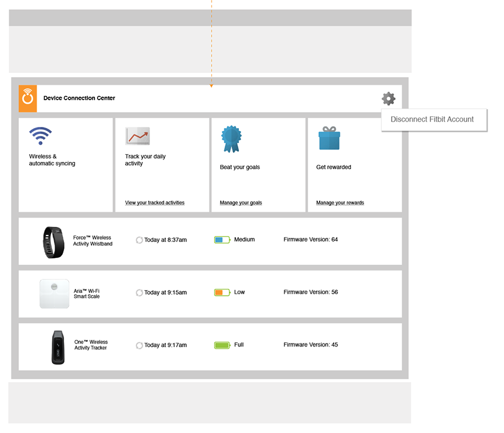This screenshot has width=504, height=433.
Task: Click the Medium battery level icon
Action: pos(222,240)
